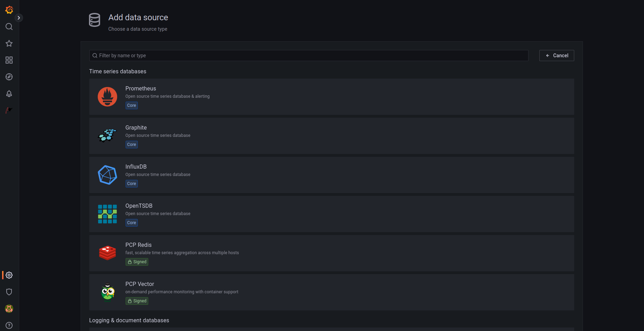Open the user profile avatar
644x331 pixels.
[x=9, y=309]
